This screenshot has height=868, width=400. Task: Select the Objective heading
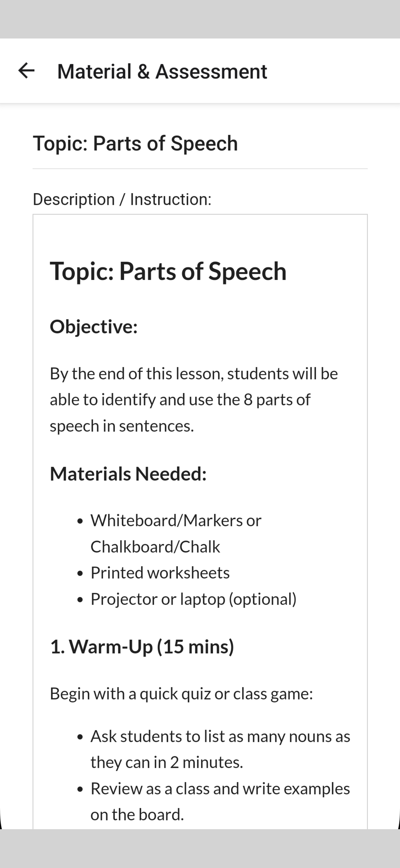pyautogui.click(x=94, y=327)
